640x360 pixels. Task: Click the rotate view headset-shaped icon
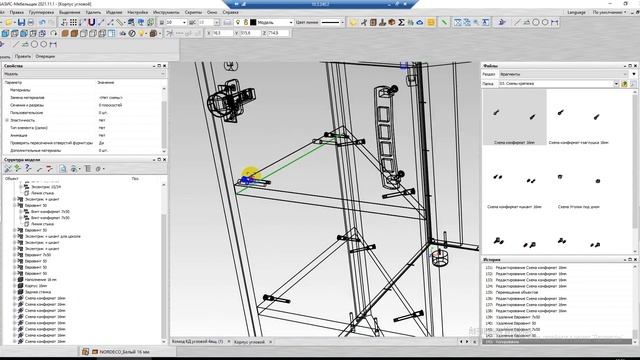point(54,33)
